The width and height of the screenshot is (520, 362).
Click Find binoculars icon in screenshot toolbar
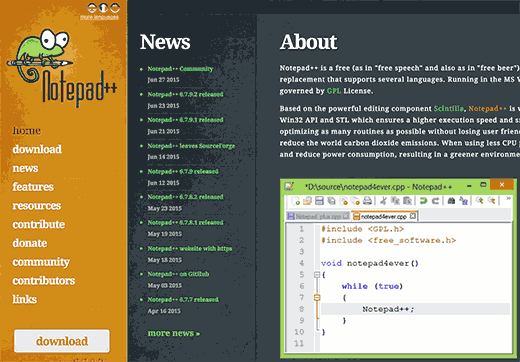coord(451,201)
